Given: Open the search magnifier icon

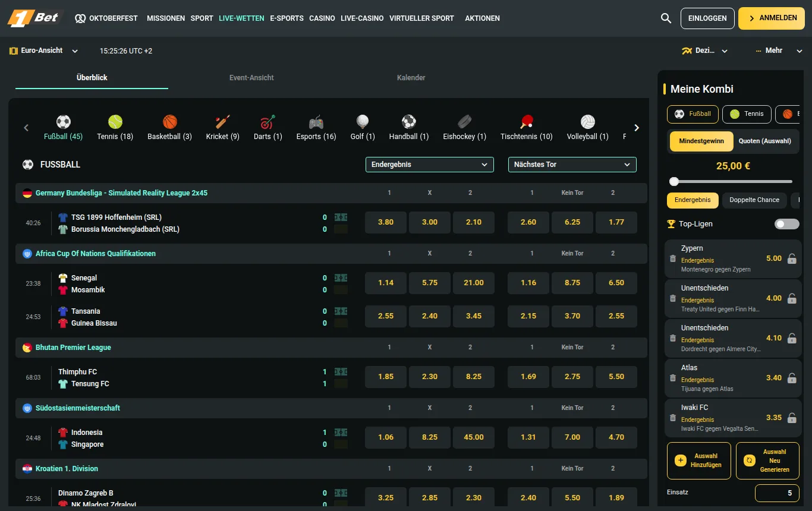Looking at the screenshot, I should click(x=666, y=18).
